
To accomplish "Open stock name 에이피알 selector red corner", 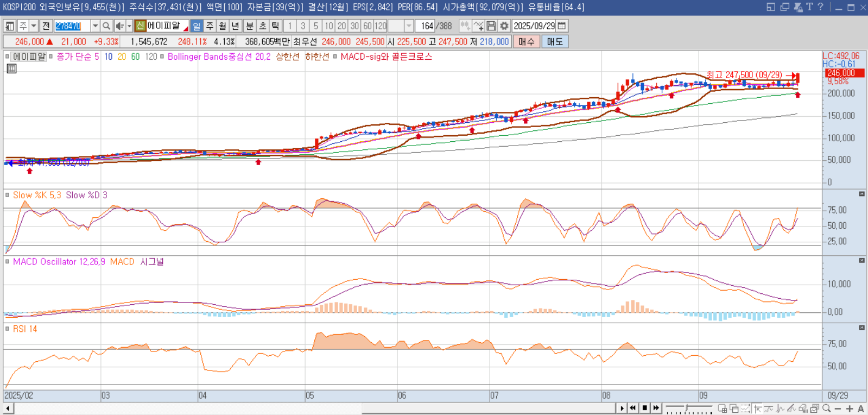I will click(186, 29).
